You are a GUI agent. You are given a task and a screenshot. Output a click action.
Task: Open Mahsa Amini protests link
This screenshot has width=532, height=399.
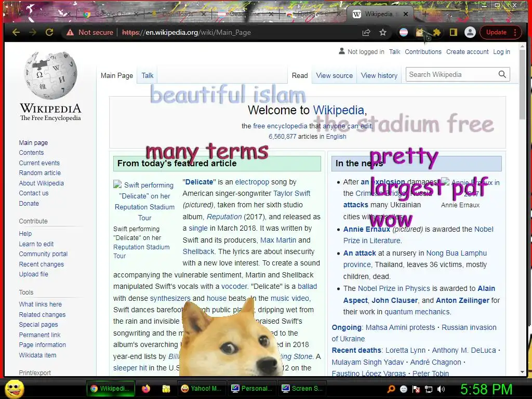pos(401,327)
